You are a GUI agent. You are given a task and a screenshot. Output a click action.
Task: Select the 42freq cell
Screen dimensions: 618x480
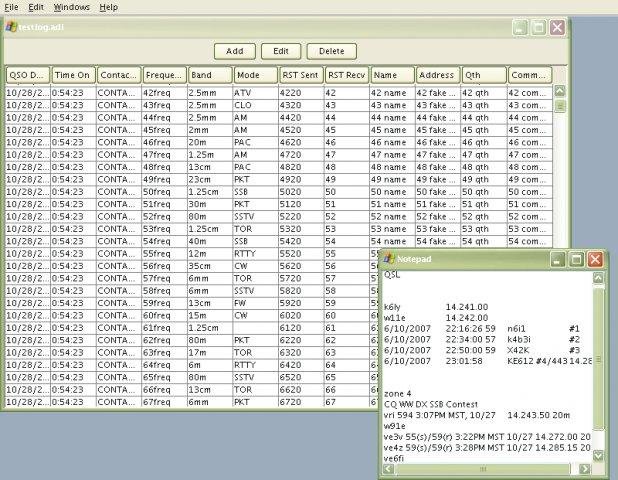pyautogui.click(x=164, y=93)
